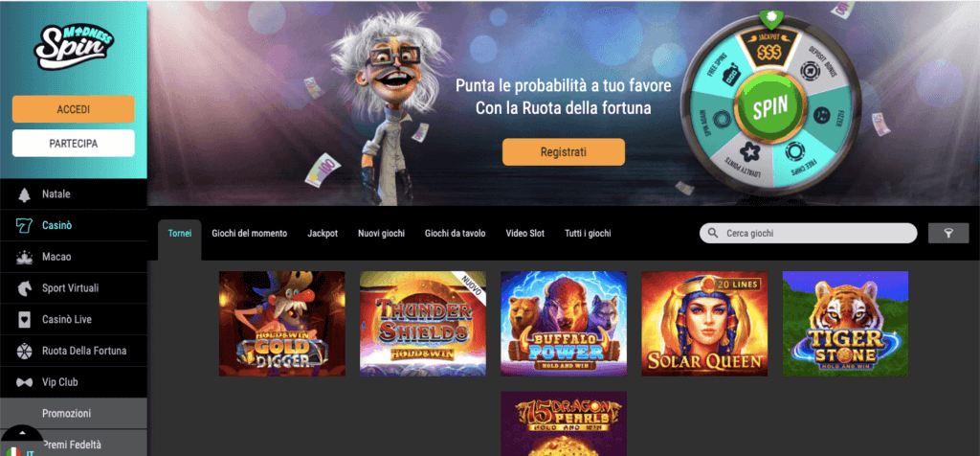Click the ACCEDI login button
980x456 pixels.
(73, 109)
